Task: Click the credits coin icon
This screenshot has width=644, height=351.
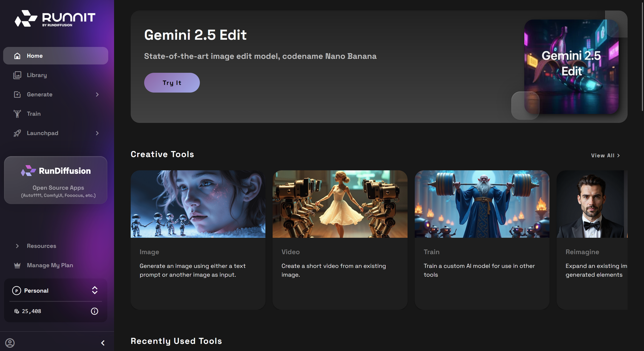Action: pyautogui.click(x=17, y=311)
